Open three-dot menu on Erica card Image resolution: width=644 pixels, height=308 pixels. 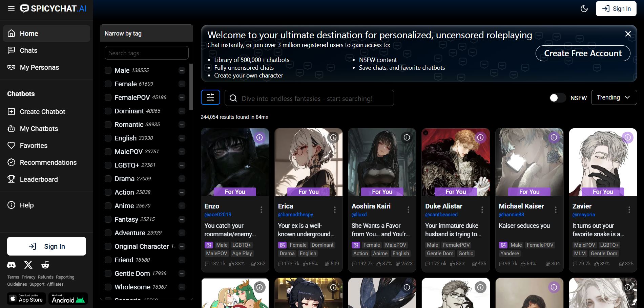tap(335, 210)
